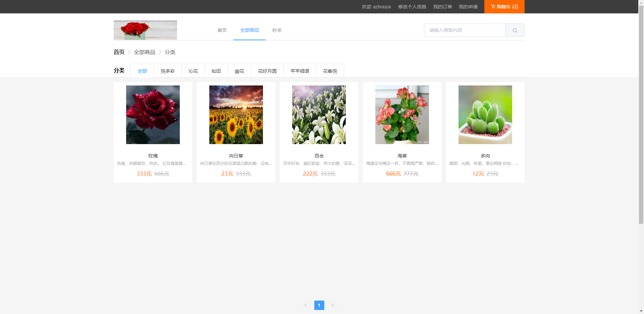Image resolution: width=644 pixels, height=314 pixels.
Task: Open the shopping cart 购物车 button
Action: 504,7
